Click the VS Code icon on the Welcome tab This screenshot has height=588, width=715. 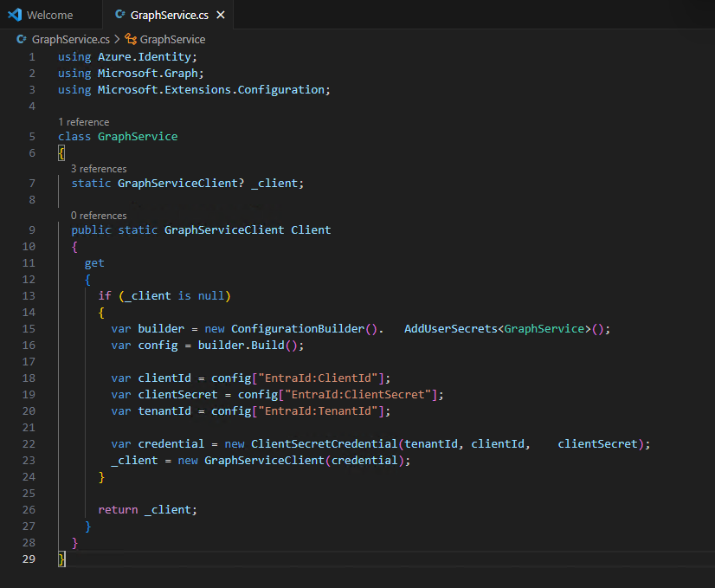point(15,15)
